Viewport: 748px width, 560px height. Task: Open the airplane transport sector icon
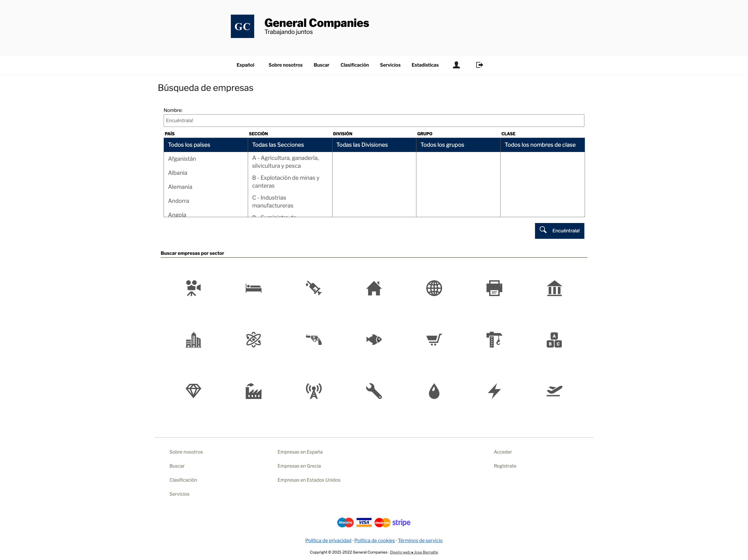tap(554, 391)
